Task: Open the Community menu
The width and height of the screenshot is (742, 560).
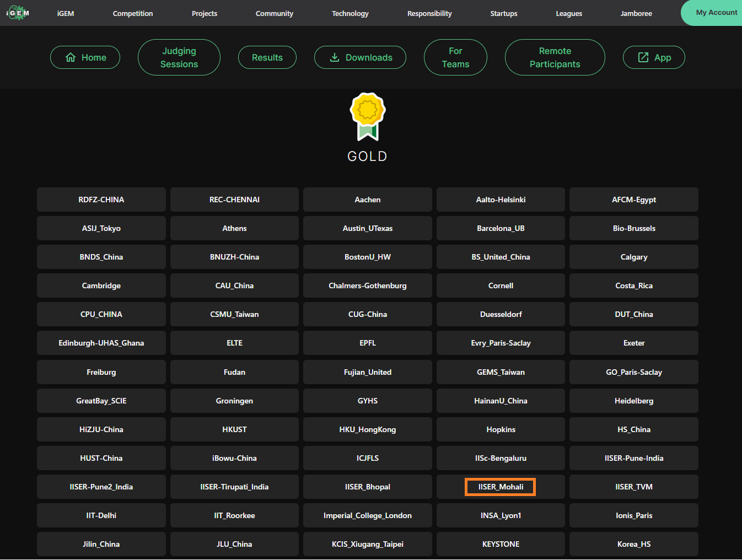Action: click(x=275, y=13)
